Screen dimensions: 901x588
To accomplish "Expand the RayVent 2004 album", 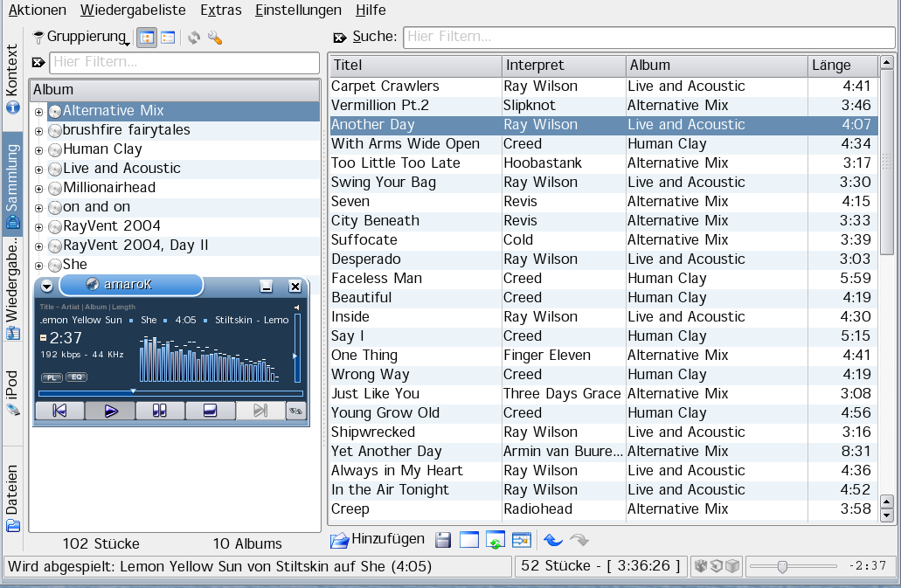I will [39, 227].
